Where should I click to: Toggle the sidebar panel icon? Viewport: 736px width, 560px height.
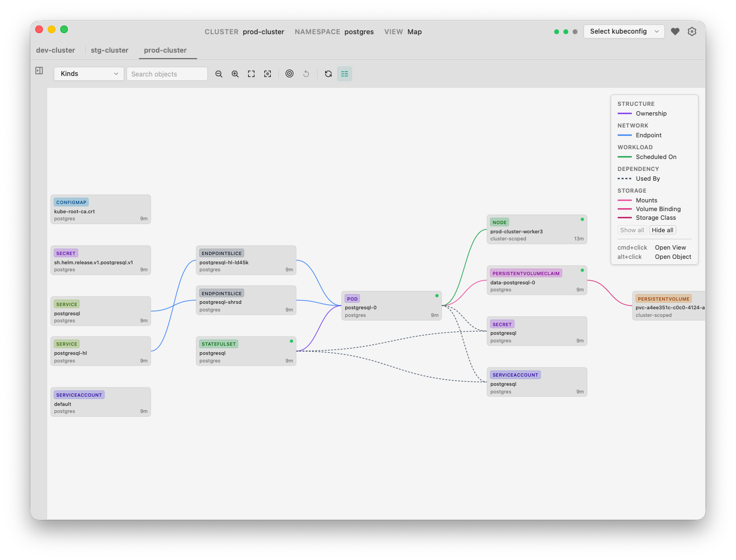point(39,71)
